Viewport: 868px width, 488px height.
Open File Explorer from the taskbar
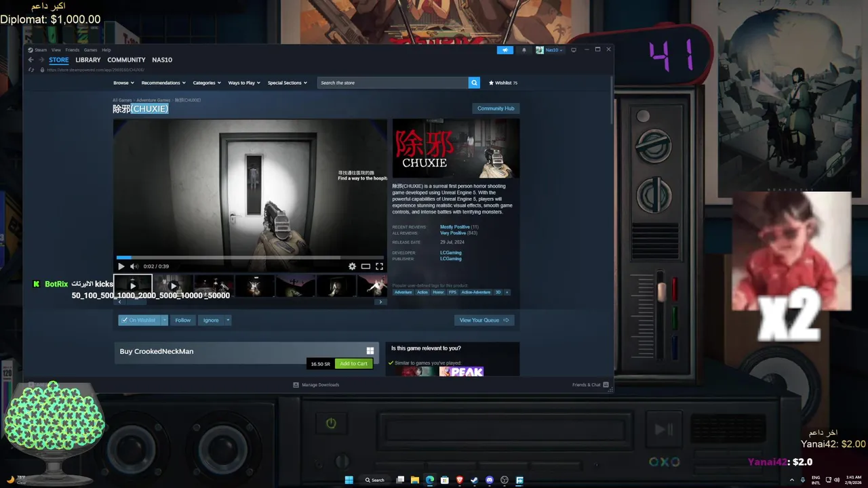415,480
